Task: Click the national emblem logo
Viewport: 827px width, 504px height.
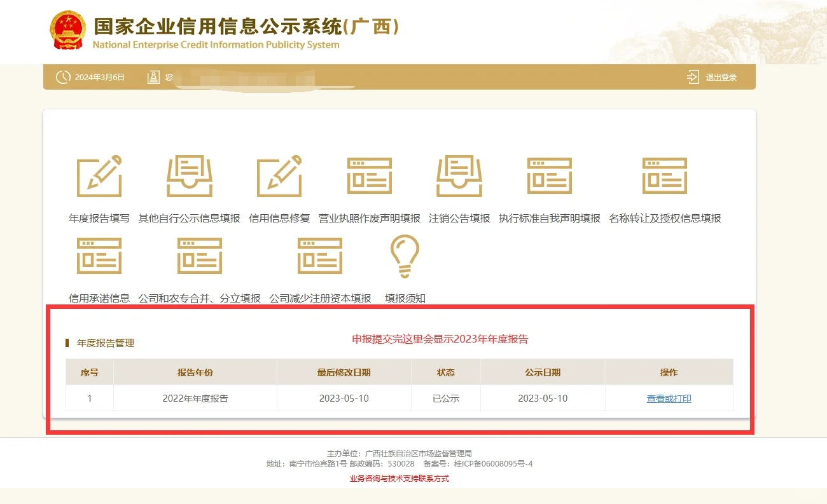Action: 68,31
